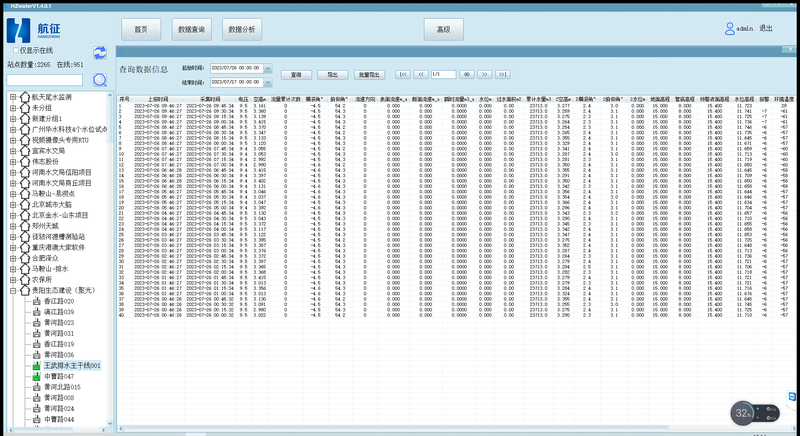Screen dimensions: 800x436
Task: Click the start time field 2023/07/26 00:00:00
Action: pos(237,68)
